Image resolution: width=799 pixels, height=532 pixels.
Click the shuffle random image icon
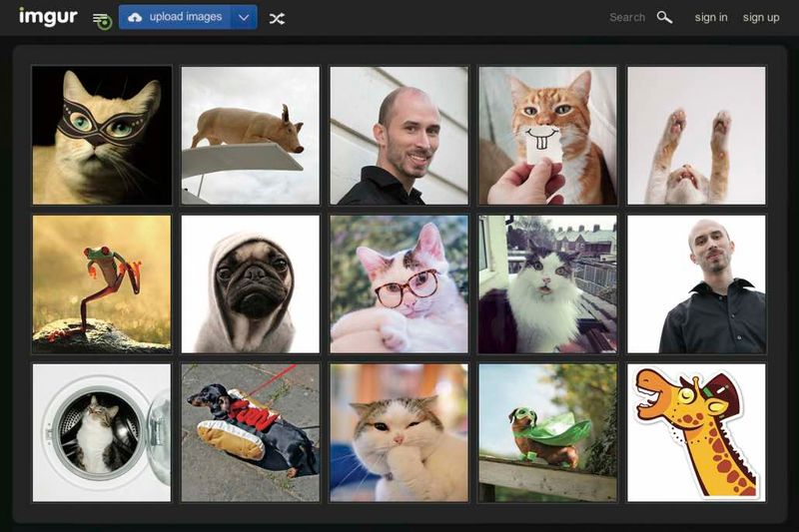[277, 18]
